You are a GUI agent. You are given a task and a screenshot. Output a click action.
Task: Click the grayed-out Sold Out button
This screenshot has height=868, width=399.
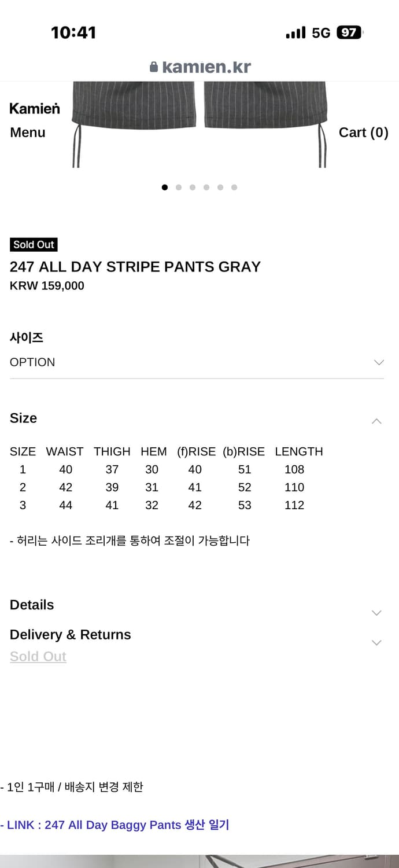point(38,656)
